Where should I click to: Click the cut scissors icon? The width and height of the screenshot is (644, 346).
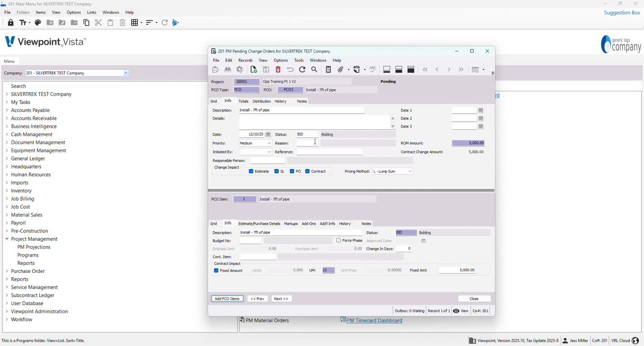(x=98, y=23)
